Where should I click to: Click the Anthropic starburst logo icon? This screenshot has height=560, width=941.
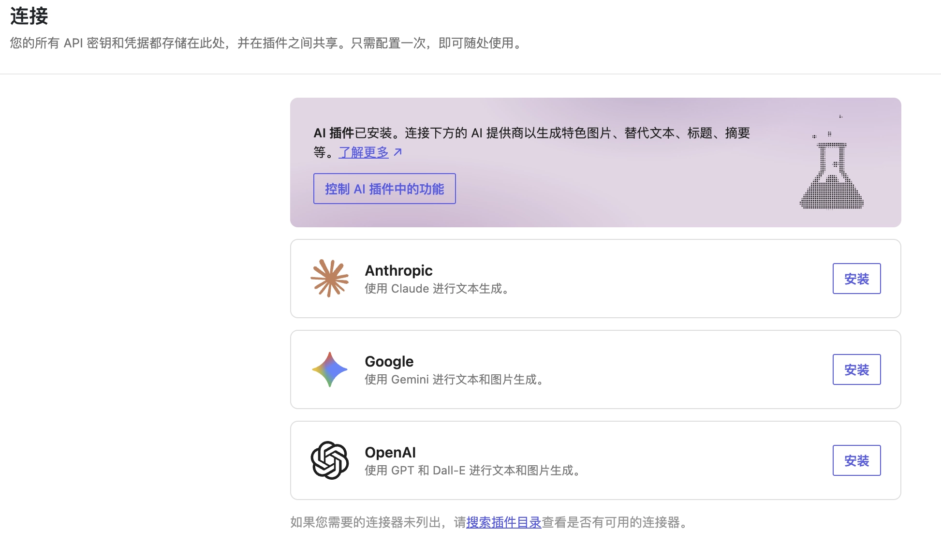point(329,278)
